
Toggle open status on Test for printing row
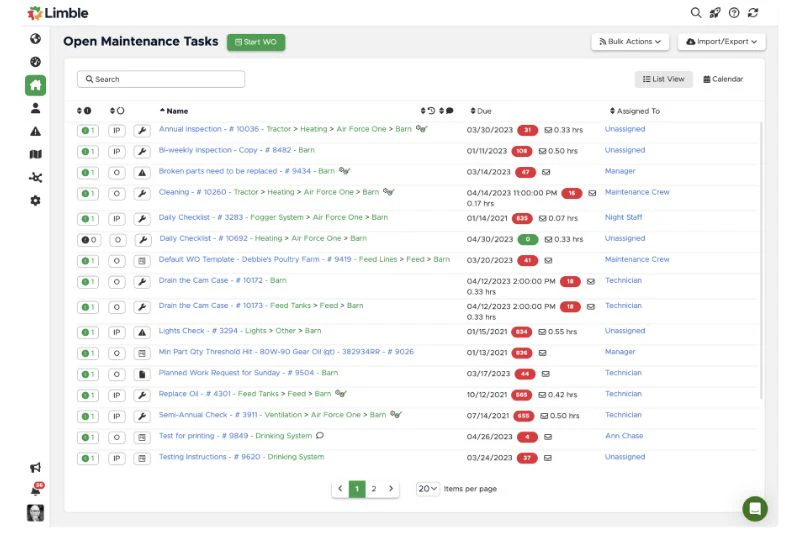click(x=117, y=437)
